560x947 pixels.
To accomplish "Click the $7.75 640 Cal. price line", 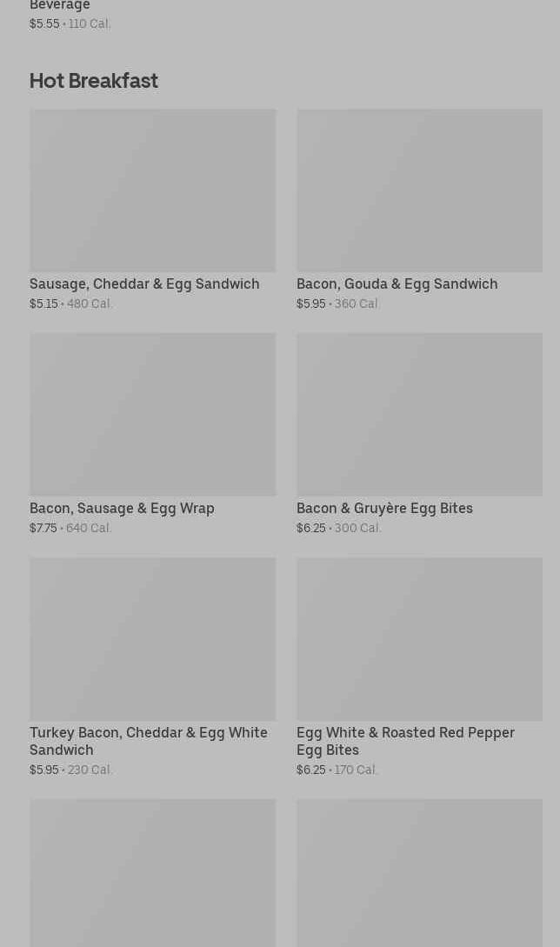I will click(x=70, y=528).
